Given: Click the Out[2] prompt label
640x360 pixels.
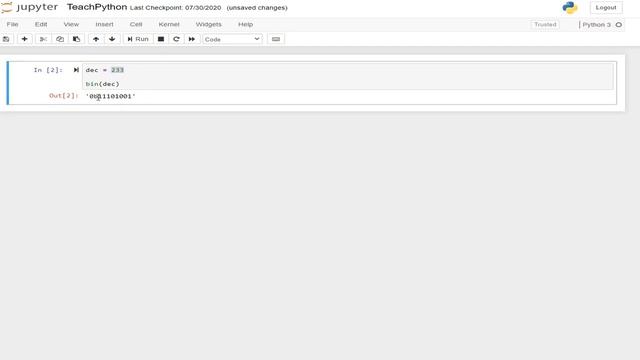Looking at the screenshot, I should coord(63,96).
